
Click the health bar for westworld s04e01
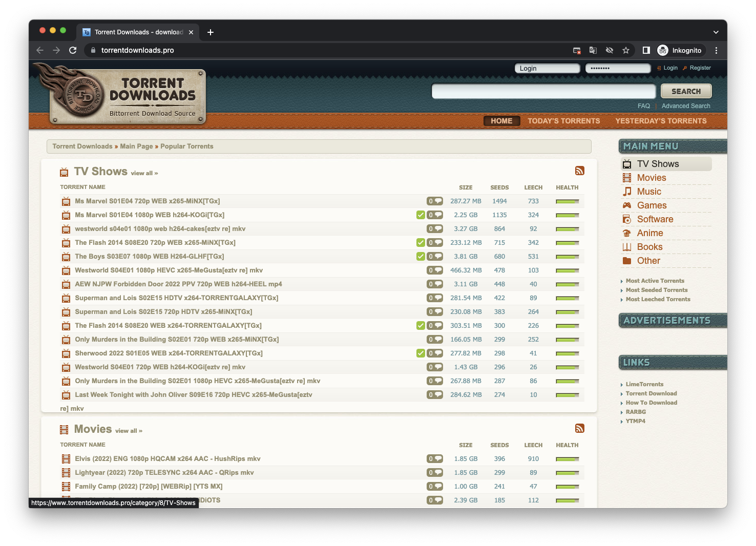click(x=567, y=229)
